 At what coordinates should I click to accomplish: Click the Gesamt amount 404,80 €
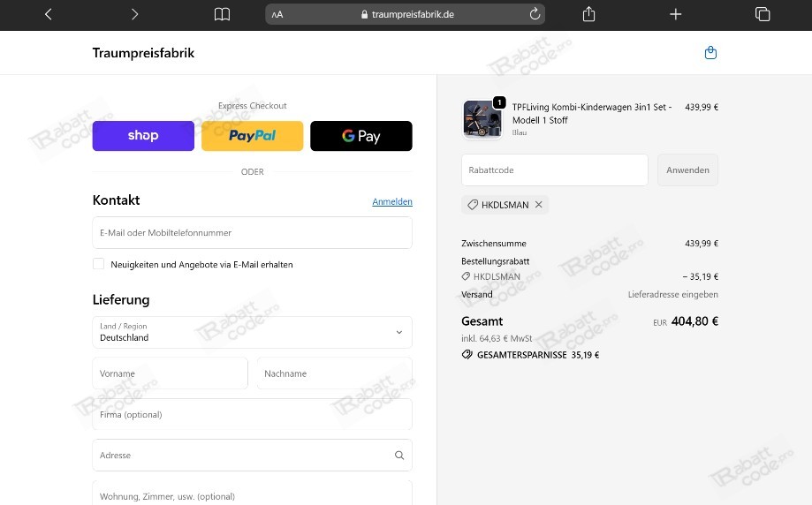coord(694,321)
